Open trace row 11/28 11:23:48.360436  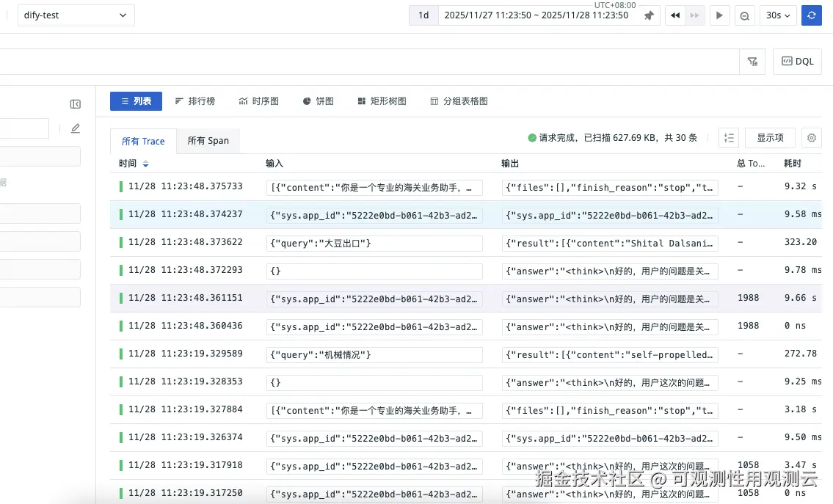(466, 326)
